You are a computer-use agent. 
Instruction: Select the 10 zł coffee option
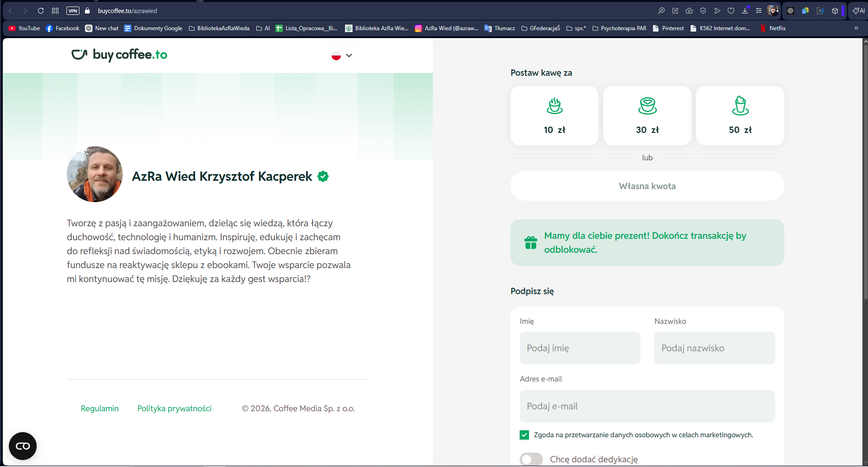pos(554,116)
